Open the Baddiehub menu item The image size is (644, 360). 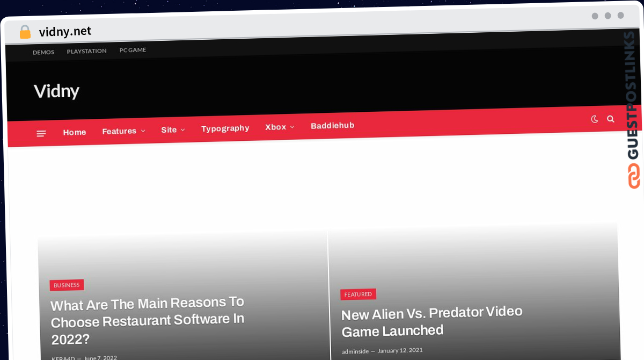pyautogui.click(x=333, y=125)
